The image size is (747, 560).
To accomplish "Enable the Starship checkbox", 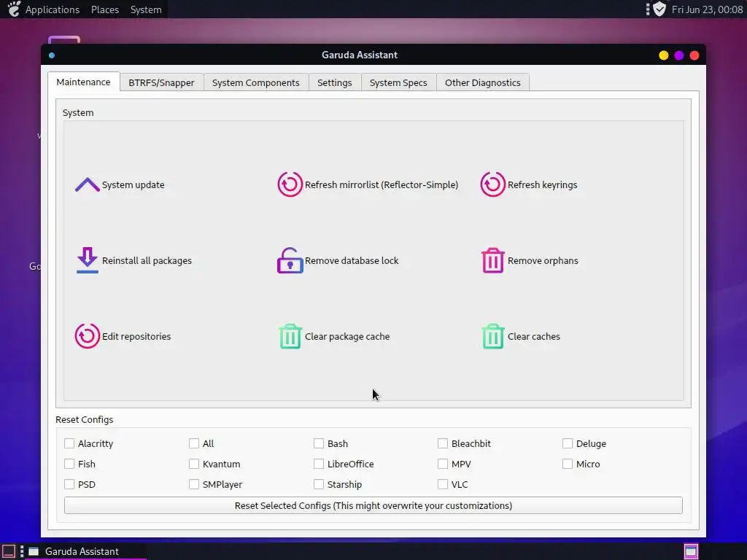I will click(x=319, y=484).
